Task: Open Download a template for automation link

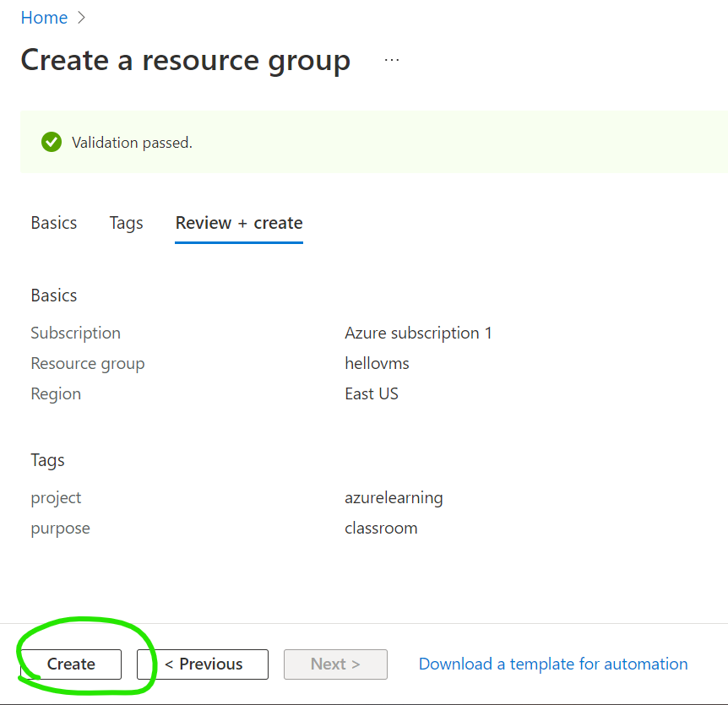Action: click(x=553, y=664)
